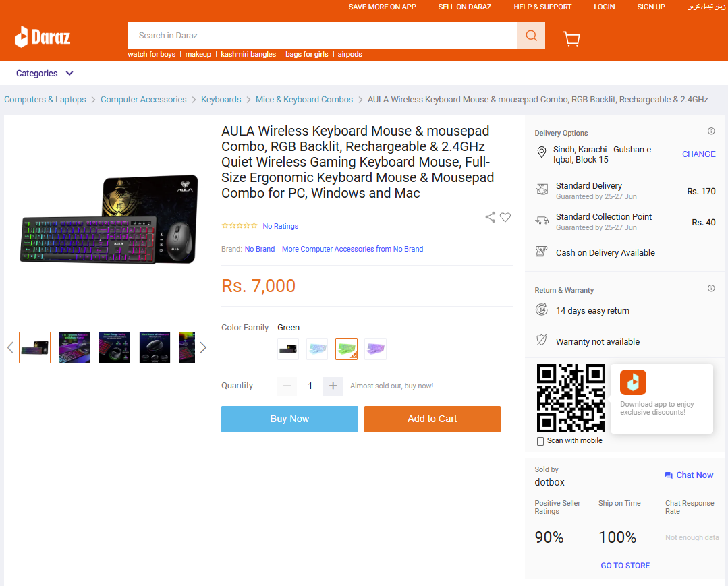This screenshot has height=586, width=728.
Task: Click the Add to Cart button
Action: point(432,419)
